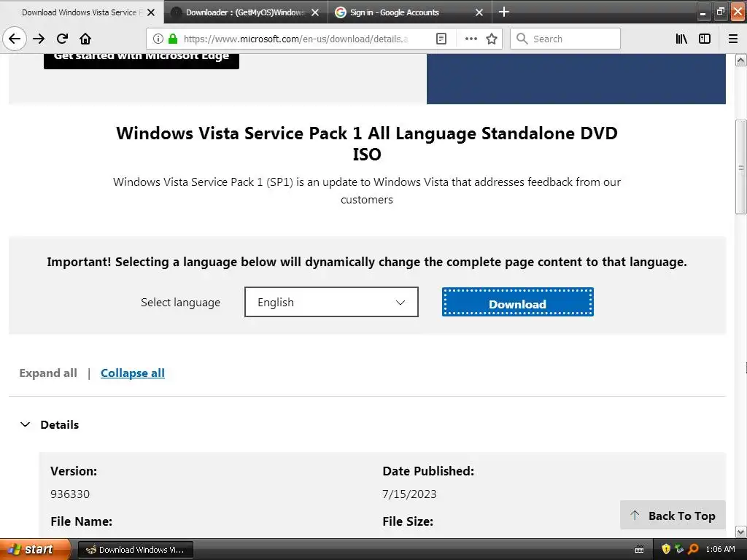Screen dimensions: 747x560
Task: Show the browser sidebars
Action: 705,39
